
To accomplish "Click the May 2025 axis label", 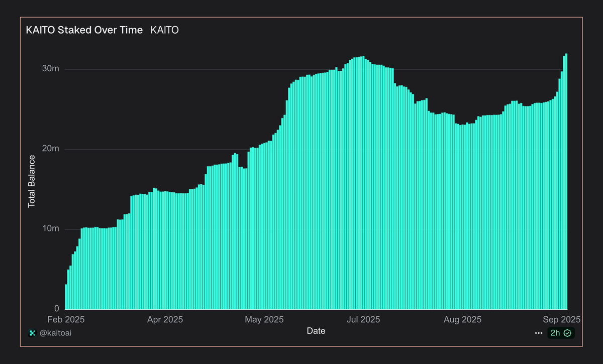I will 264,319.
